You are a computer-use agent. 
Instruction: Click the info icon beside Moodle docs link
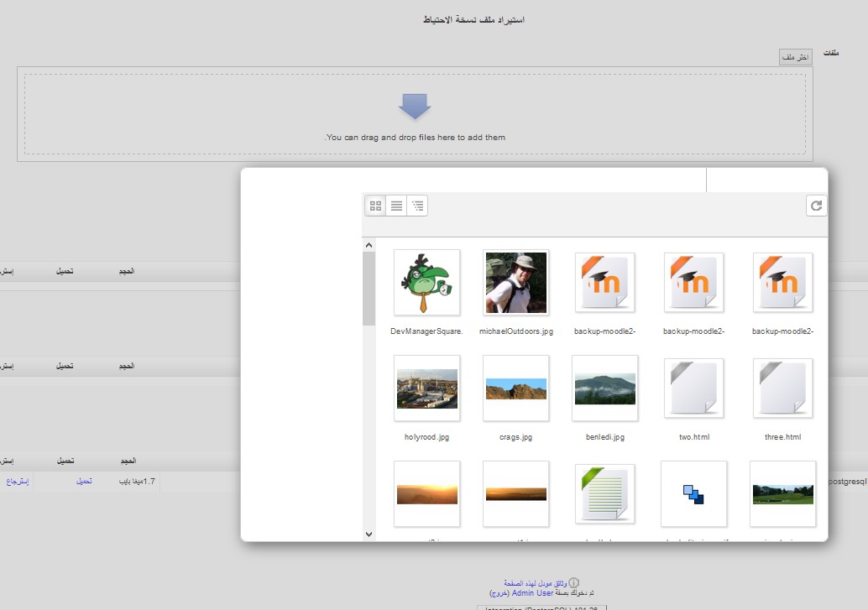point(574,582)
